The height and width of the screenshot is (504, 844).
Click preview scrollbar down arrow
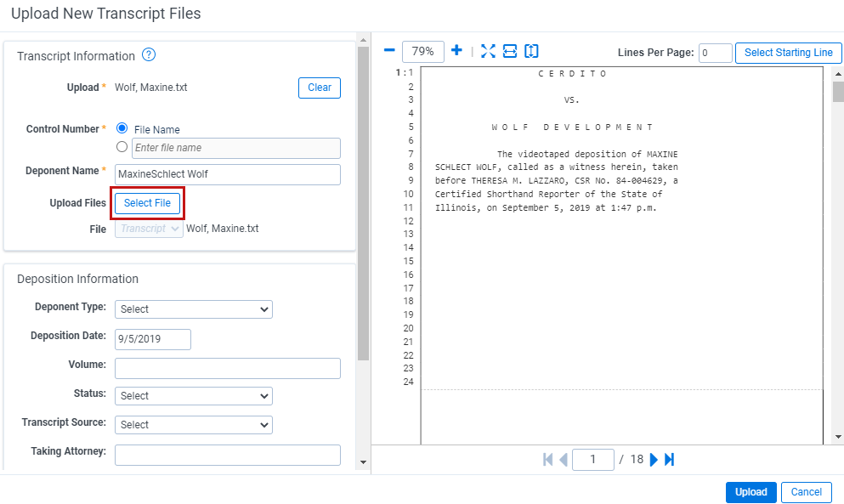pyautogui.click(x=838, y=437)
